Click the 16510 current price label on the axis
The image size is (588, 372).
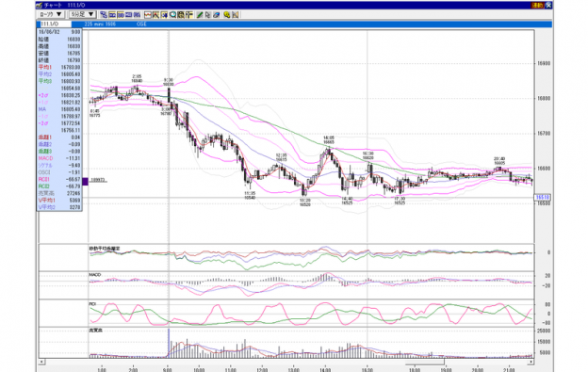[543, 197]
